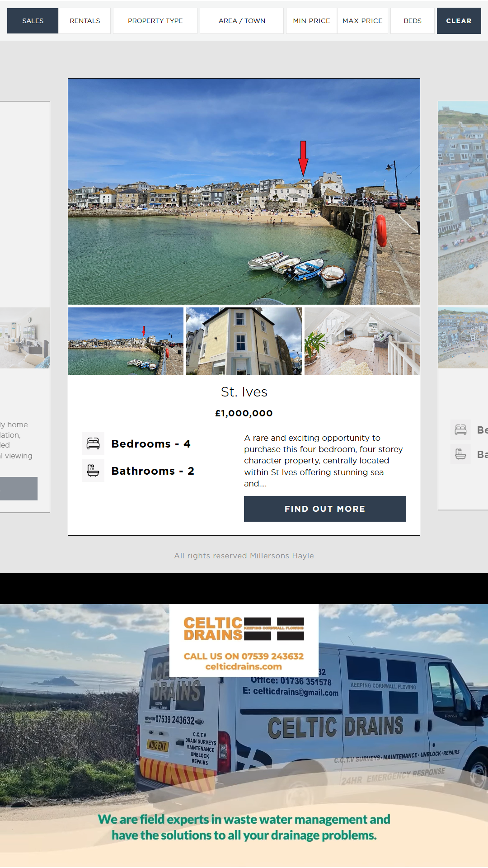Expand the Beds filter
Image resolution: width=488 pixels, height=868 pixels.
[x=412, y=21]
